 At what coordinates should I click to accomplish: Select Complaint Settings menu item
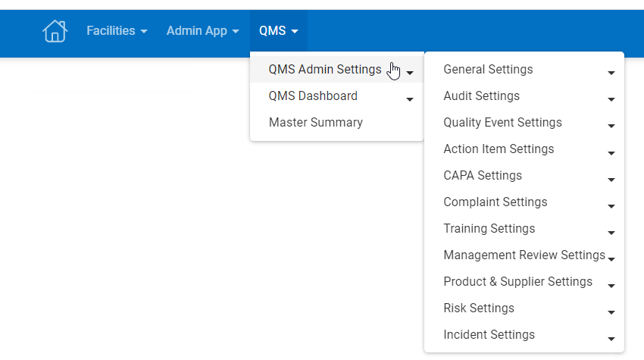click(495, 202)
